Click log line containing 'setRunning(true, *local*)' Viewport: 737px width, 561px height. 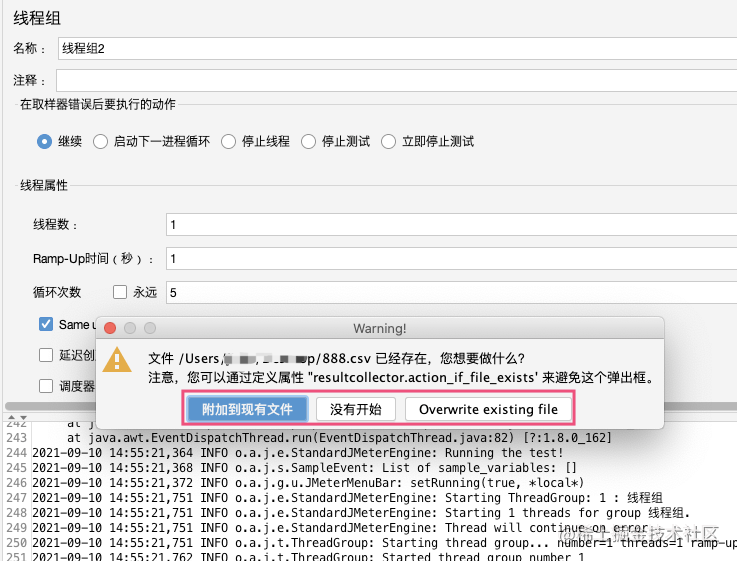click(308, 483)
